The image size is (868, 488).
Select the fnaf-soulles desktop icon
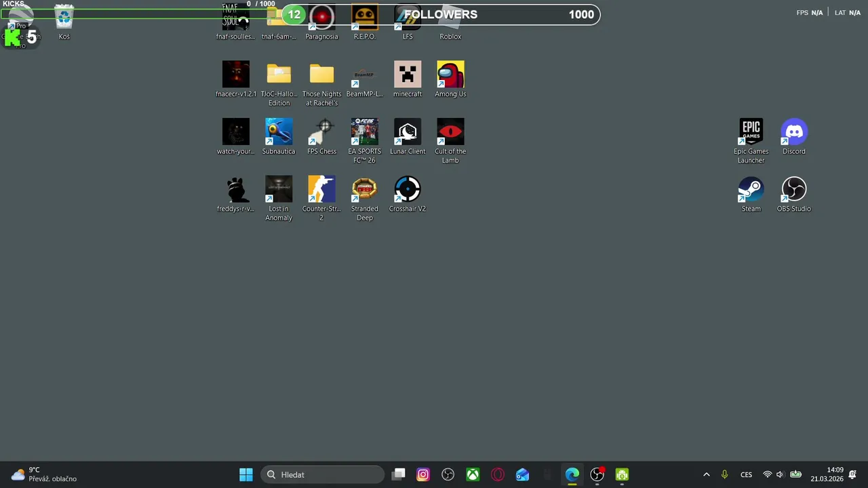pyautogui.click(x=235, y=22)
